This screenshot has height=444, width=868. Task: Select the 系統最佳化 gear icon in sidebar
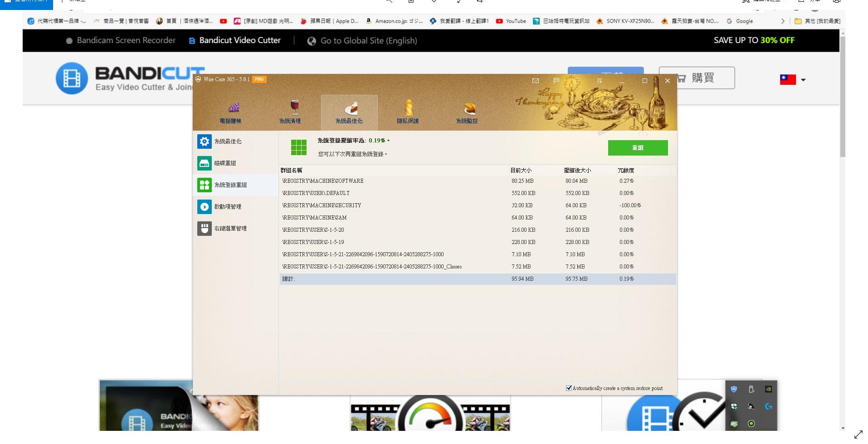(204, 141)
